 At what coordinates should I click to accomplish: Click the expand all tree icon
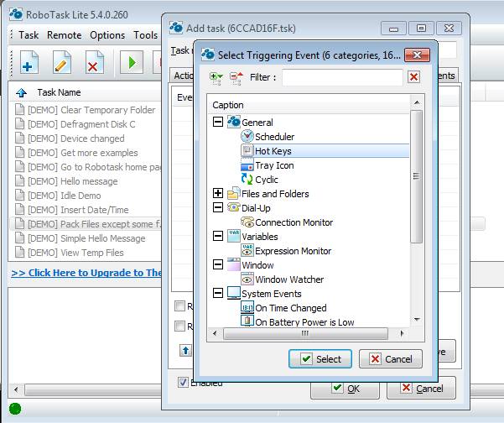pos(216,78)
